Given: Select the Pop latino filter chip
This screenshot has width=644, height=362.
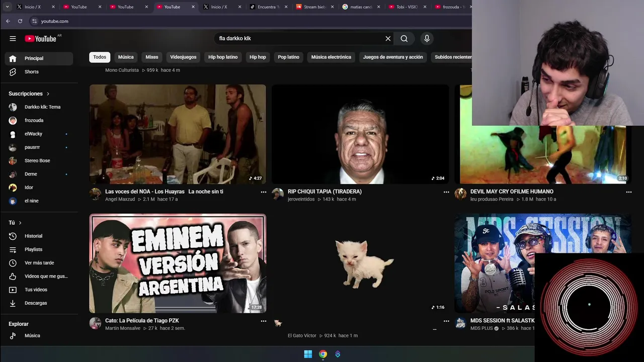Looking at the screenshot, I should [x=289, y=57].
